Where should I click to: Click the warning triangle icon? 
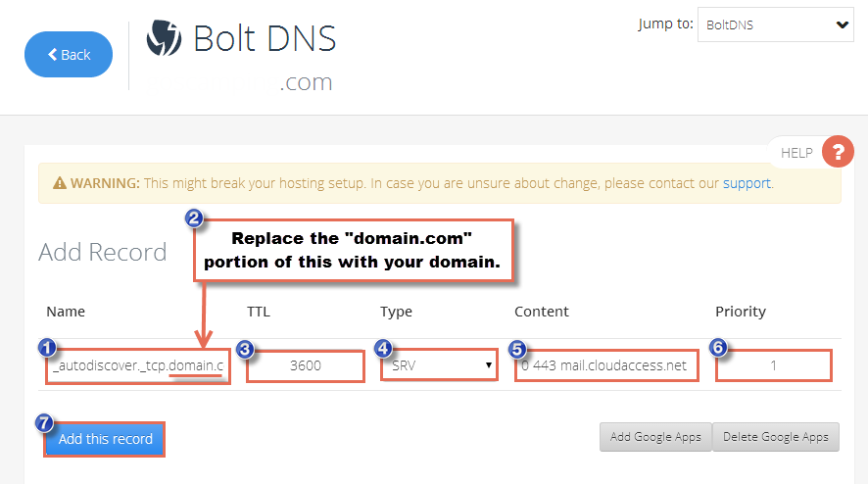(x=60, y=183)
